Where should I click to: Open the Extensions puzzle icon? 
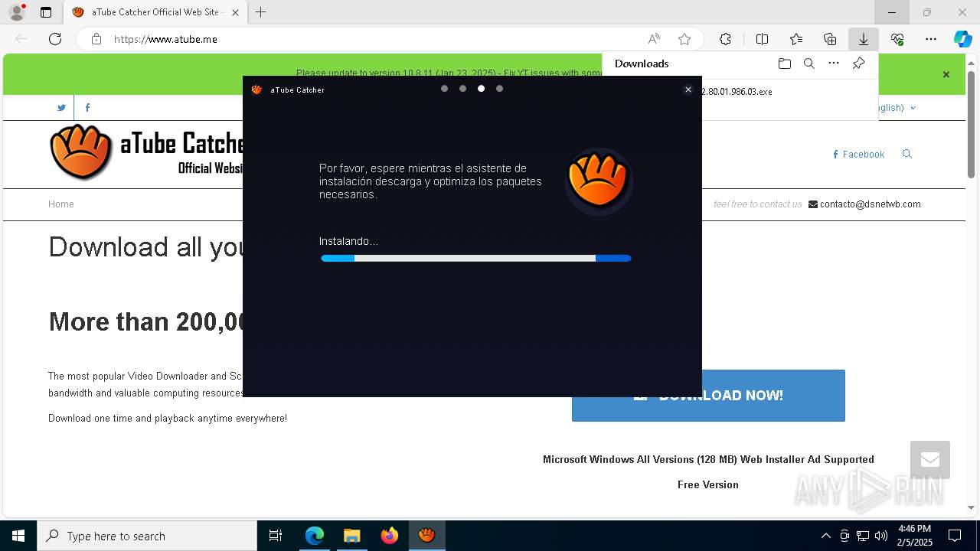pos(725,39)
